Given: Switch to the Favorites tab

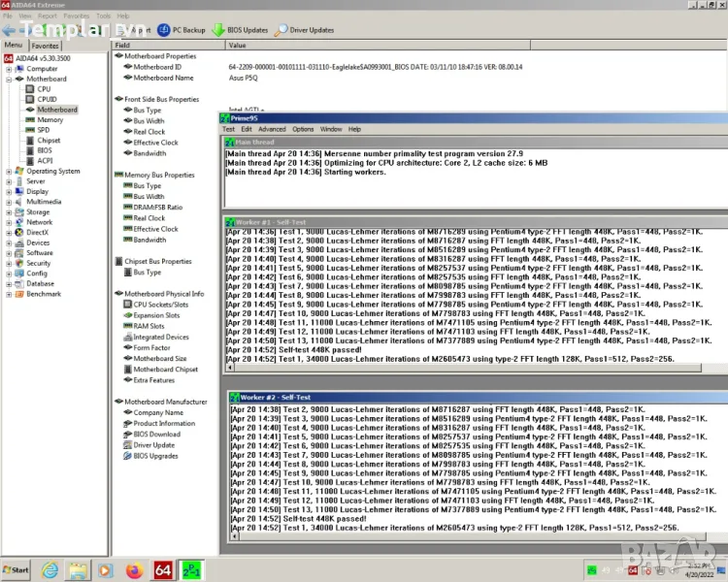Looking at the screenshot, I should click(45, 46).
